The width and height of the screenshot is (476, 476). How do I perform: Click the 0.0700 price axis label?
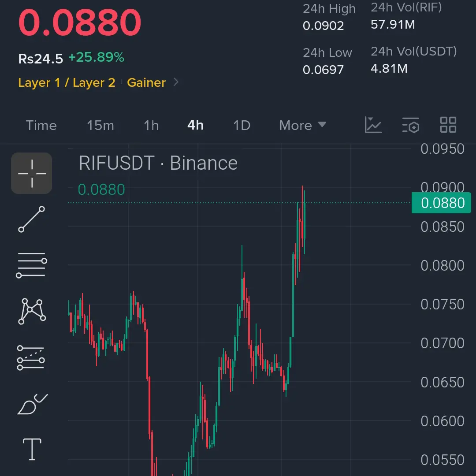(x=443, y=343)
